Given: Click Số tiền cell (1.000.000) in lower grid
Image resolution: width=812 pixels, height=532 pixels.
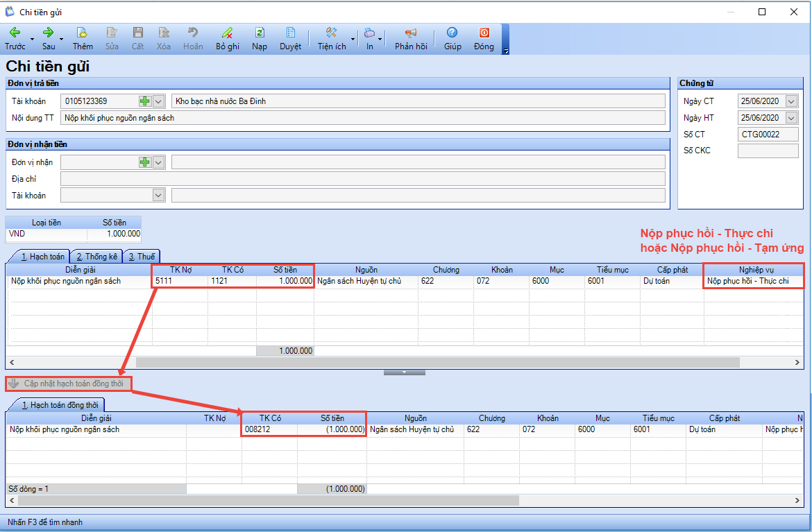Looking at the screenshot, I should [332, 429].
